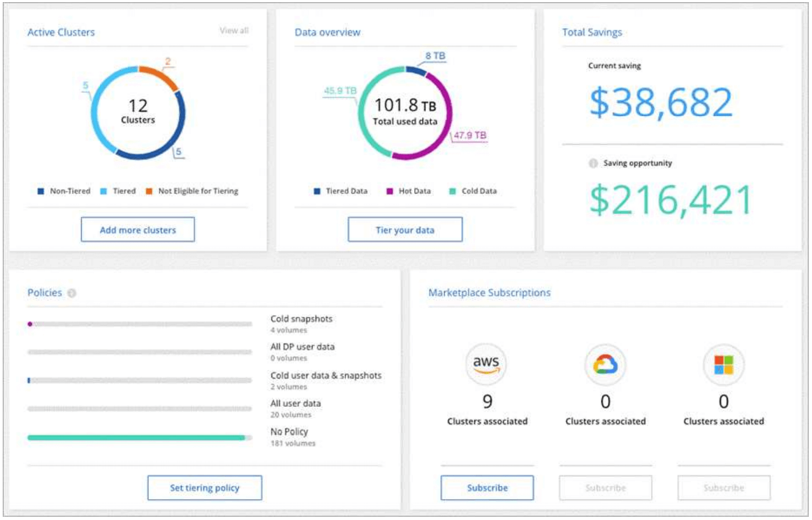This screenshot has height=520, width=812.
Task: Click Subscribe under Microsoft Azure
Action: [x=724, y=488]
